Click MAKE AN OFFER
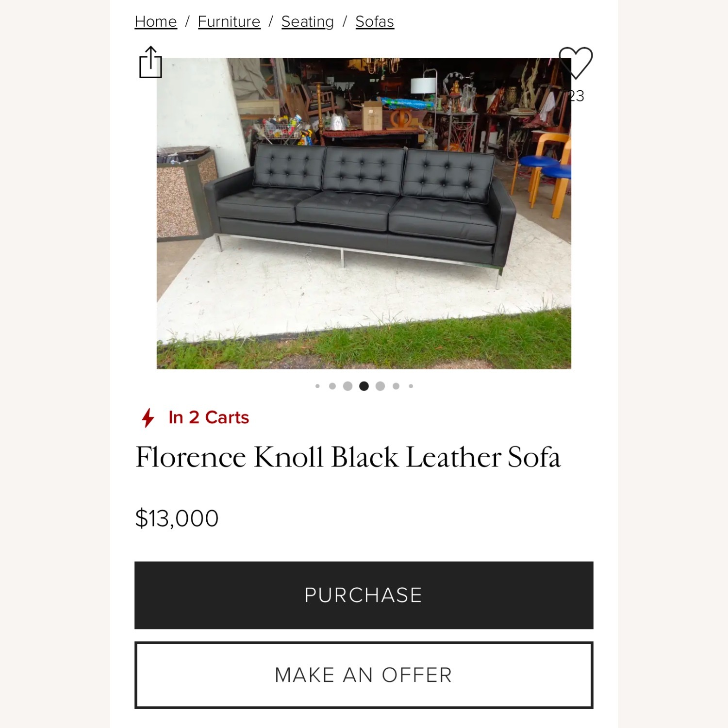Image resolution: width=728 pixels, height=728 pixels. [364, 674]
